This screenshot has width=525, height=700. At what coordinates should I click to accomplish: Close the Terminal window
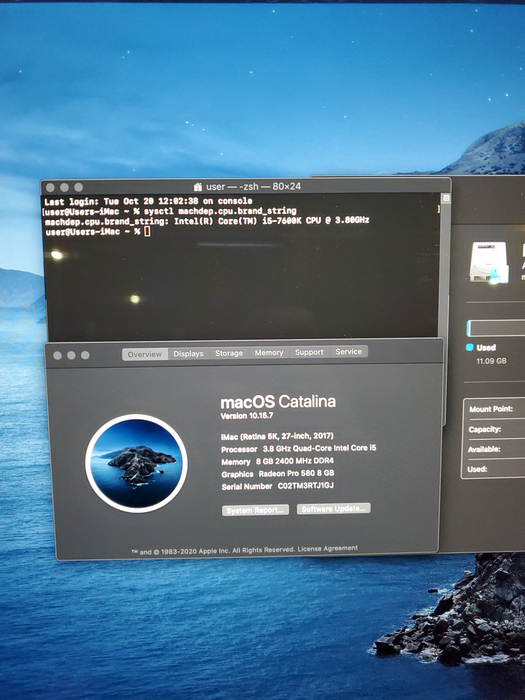tap(50, 188)
